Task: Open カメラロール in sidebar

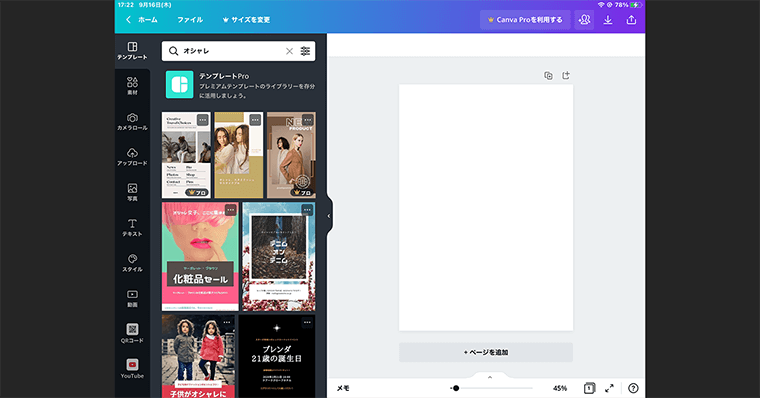Action: [x=132, y=122]
